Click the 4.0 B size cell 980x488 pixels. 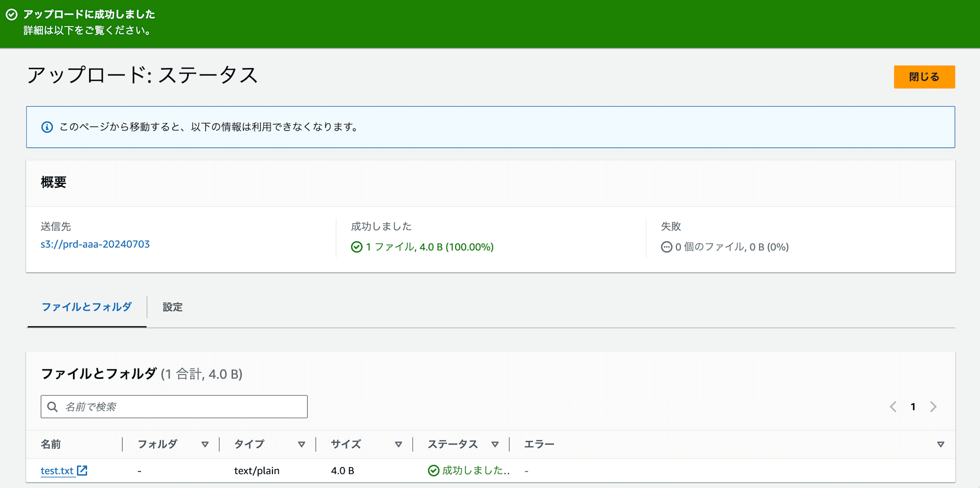pyautogui.click(x=343, y=470)
